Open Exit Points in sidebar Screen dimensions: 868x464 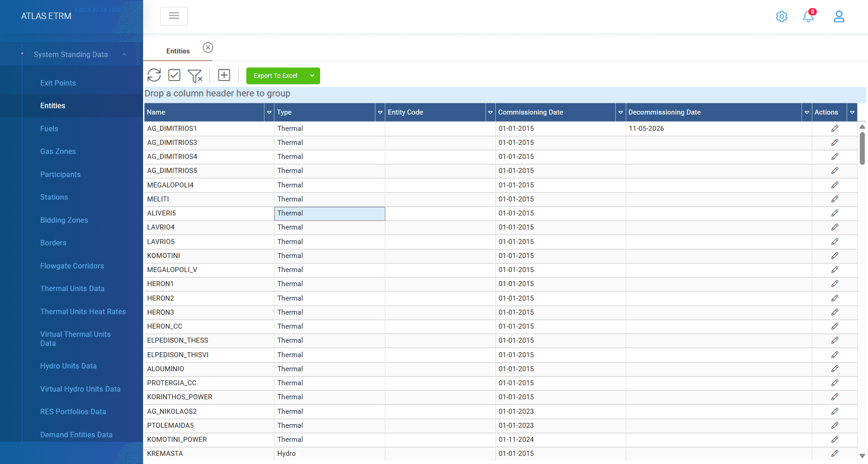(58, 83)
